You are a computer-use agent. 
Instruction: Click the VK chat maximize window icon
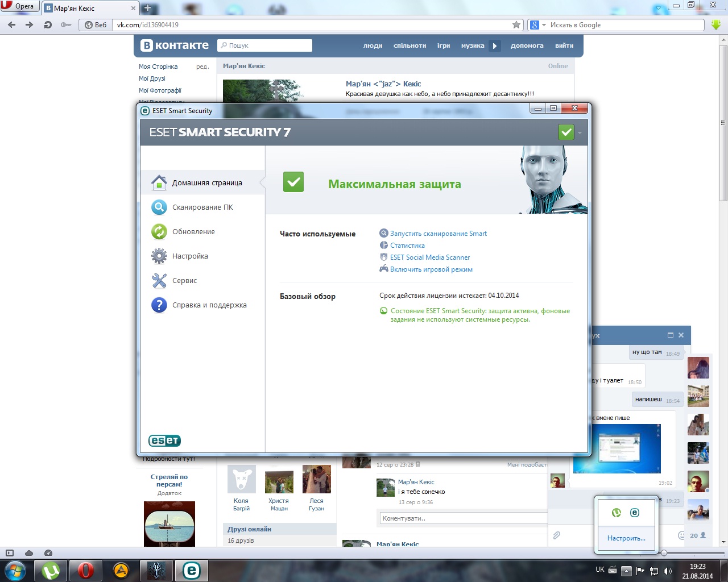tap(670, 335)
